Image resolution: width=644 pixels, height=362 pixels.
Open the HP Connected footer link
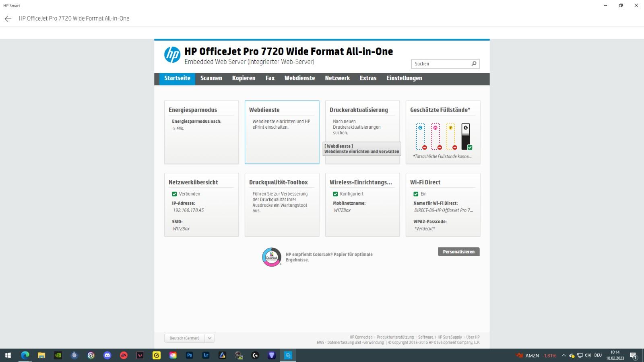coord(361,337)
